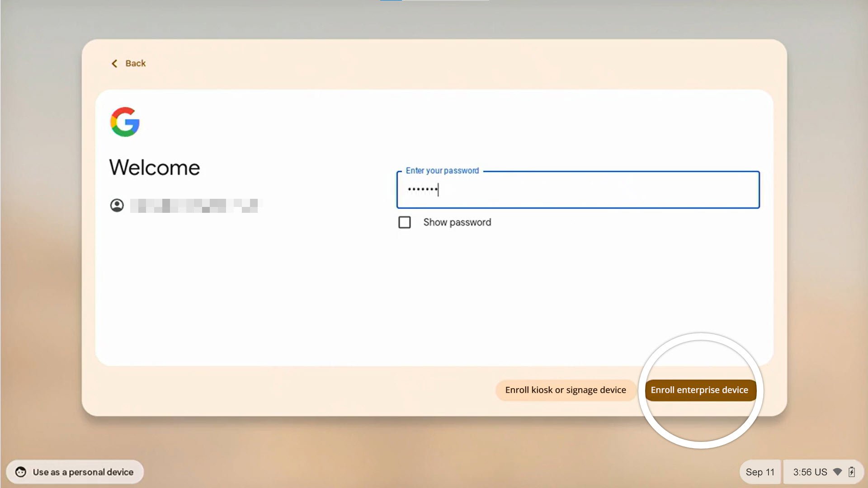Click the Wi-Fi signal icon
The image size is (868, 488).
837,472
